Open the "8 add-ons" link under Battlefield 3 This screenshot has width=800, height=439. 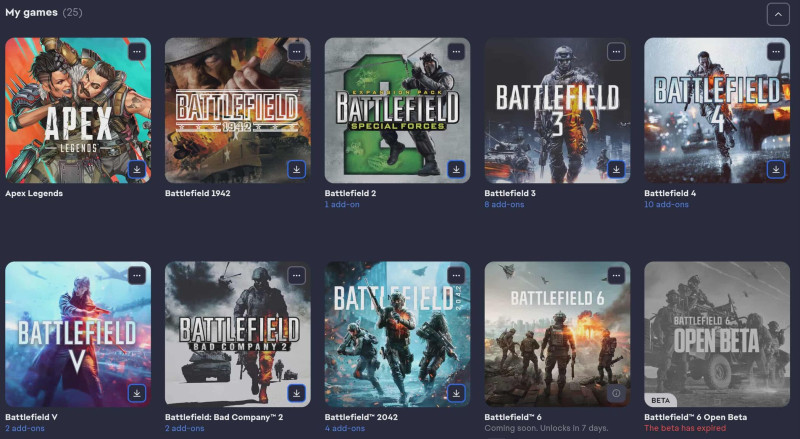[504, 204]
